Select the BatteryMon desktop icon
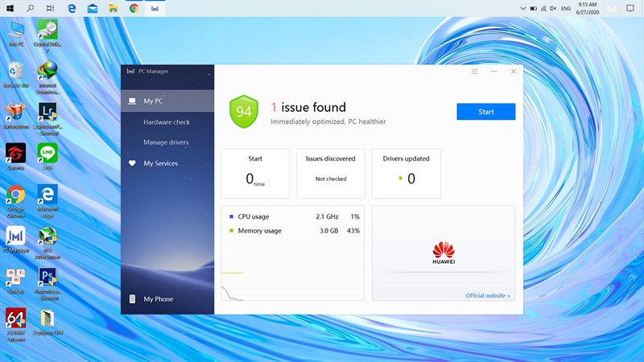 tap(15, 116)
